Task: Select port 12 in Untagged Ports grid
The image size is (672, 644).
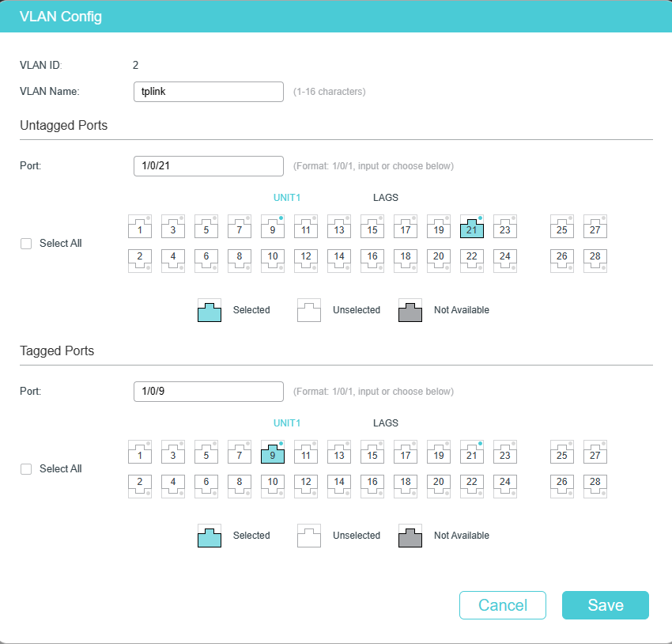Action: click(306, 261)
